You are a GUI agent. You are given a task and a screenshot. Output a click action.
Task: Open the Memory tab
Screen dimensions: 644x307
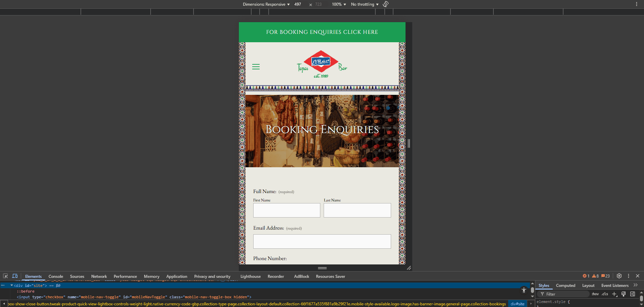pos(152,277)
